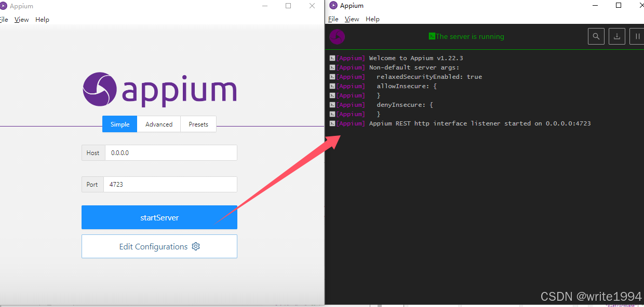Click into the Port input field
Viewport: 644px width, 307px height.
tap(170, 184)
